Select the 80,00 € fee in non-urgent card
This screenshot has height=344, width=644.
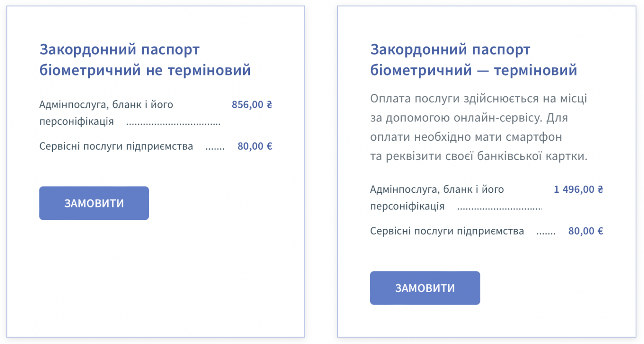click(x=254, y=146)
